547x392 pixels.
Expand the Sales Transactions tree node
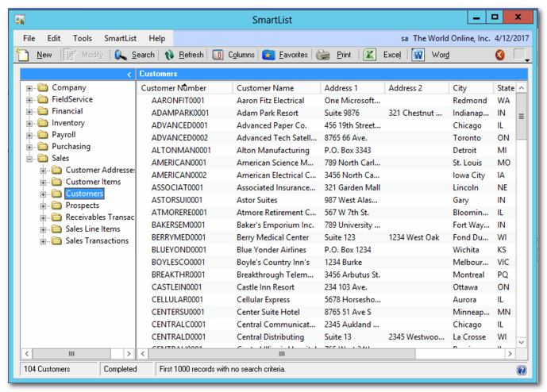tap(43, 241)
